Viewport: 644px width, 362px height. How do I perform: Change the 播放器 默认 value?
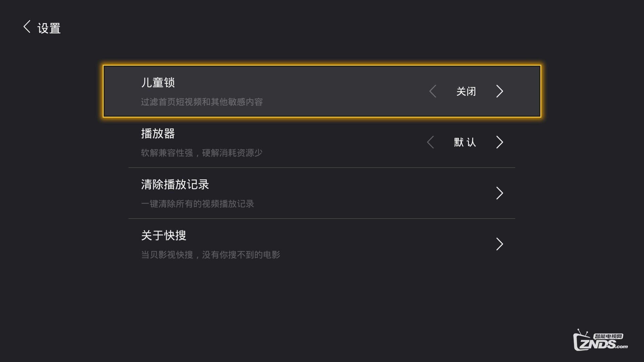(465, 142)
